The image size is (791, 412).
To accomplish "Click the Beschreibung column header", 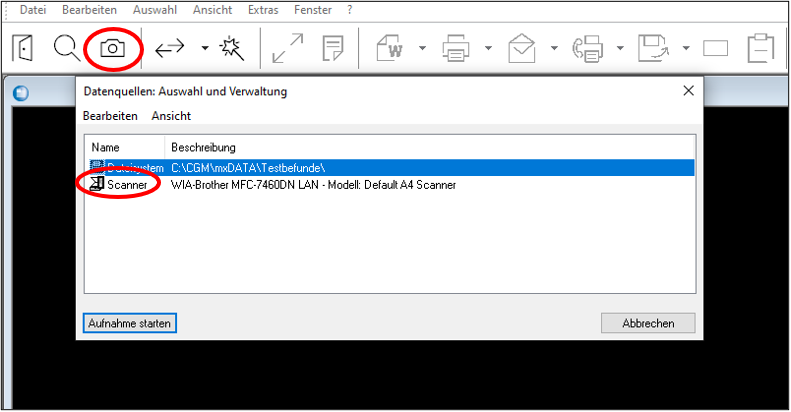I will coord(430,147).
